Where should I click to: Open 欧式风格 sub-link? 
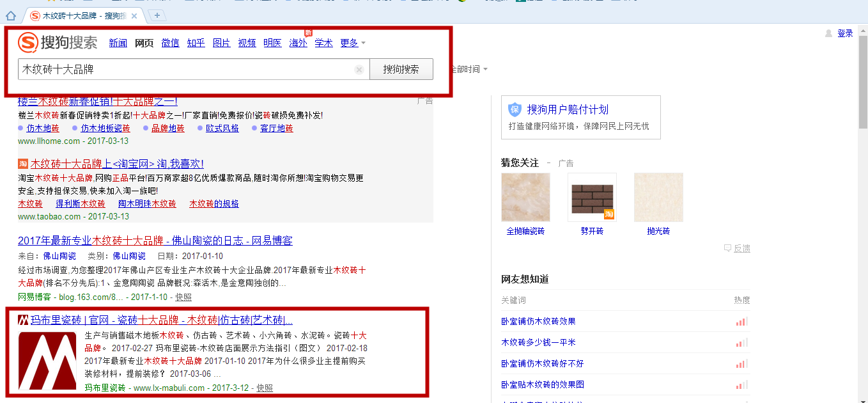coord(222,128)
